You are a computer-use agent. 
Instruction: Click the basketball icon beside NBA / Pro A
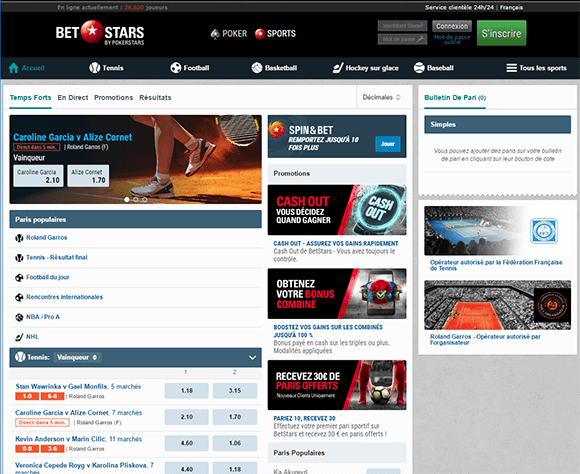click(x=19, y=317)
